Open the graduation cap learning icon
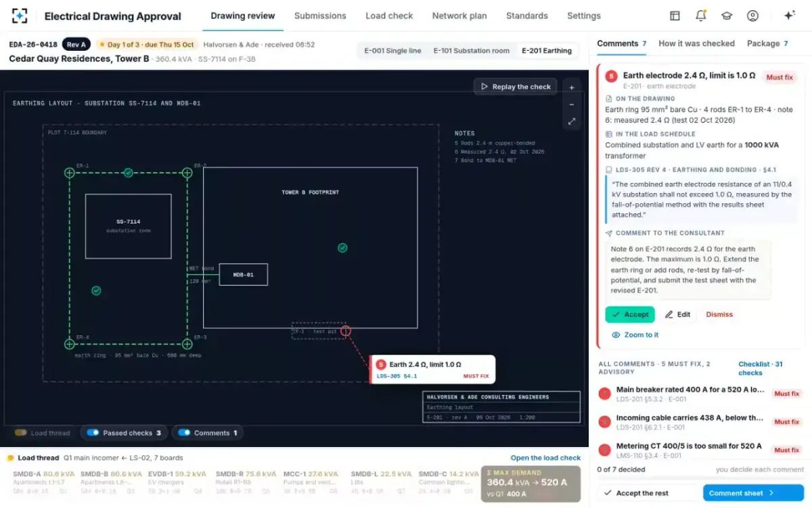 coord(726,16)
